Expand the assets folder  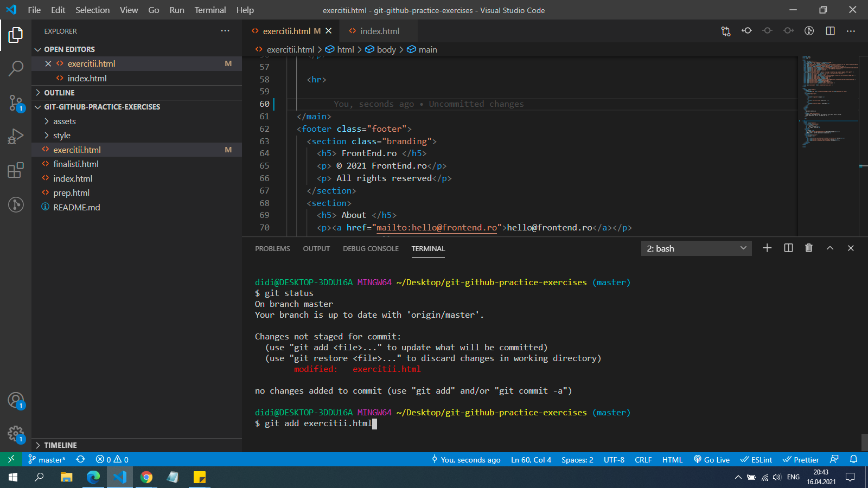(65, 121)
